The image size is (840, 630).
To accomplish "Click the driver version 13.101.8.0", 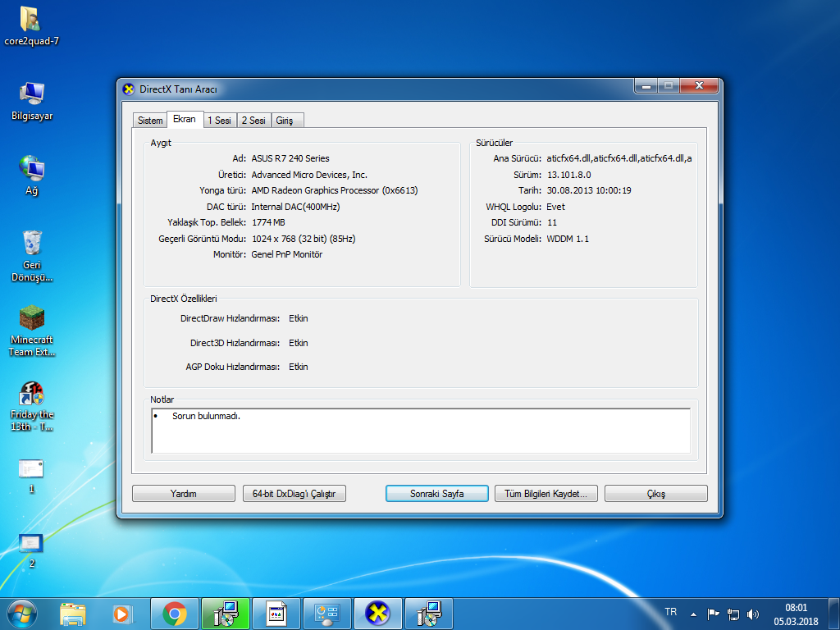I will 569,175.
